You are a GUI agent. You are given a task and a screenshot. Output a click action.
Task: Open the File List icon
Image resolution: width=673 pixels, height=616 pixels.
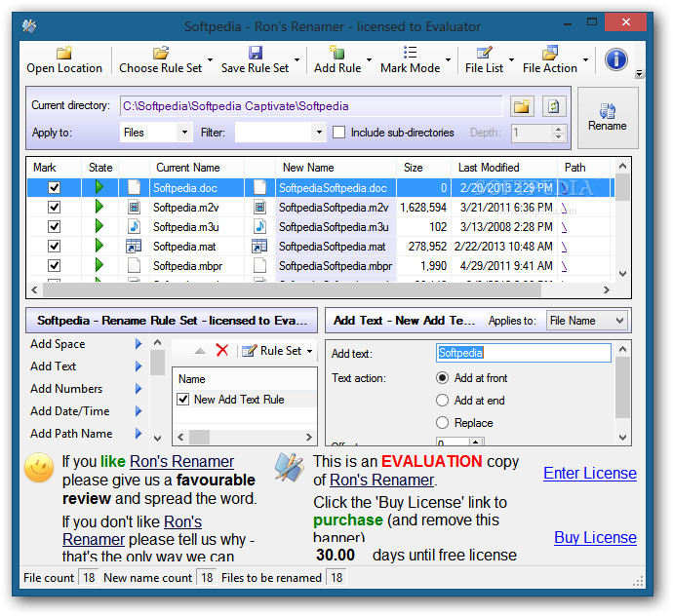pyautogui.click(x=484, y=53)
